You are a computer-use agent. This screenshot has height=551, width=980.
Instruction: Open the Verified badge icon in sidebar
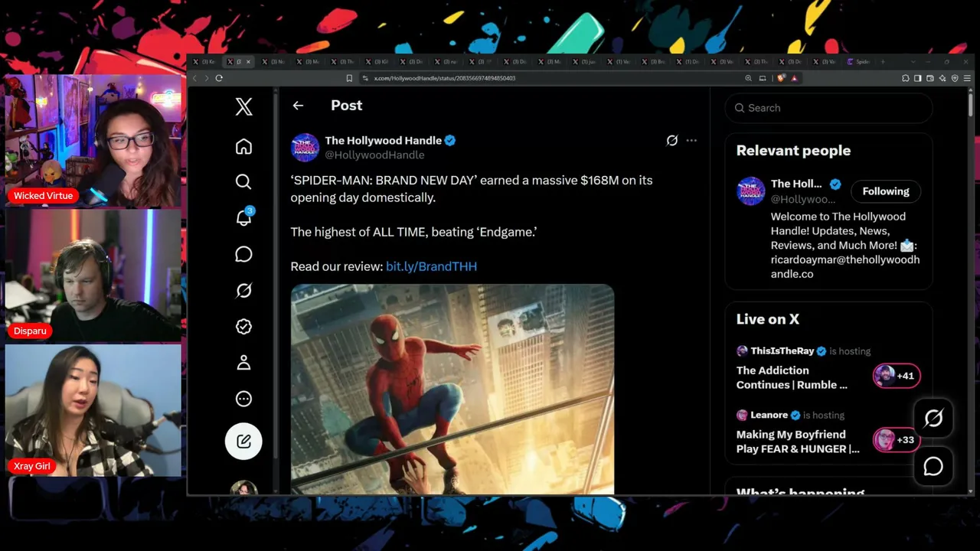tap(243, 327)
